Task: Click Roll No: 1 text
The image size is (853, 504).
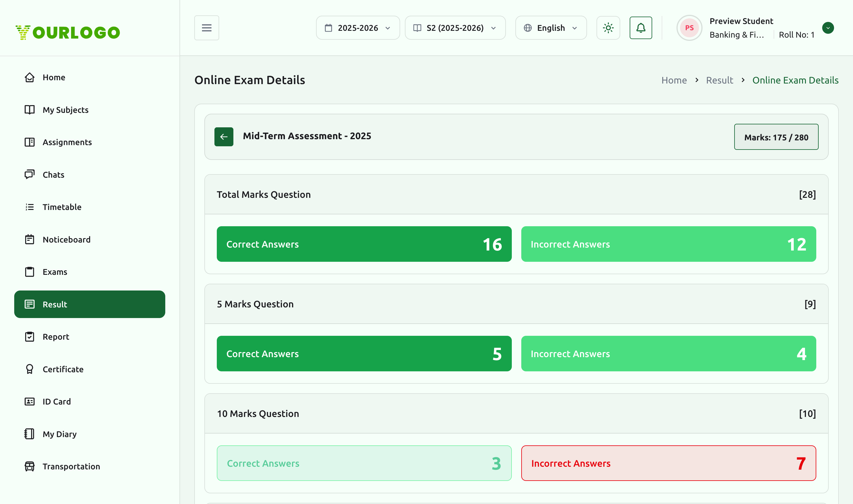Action: point(797,35)
